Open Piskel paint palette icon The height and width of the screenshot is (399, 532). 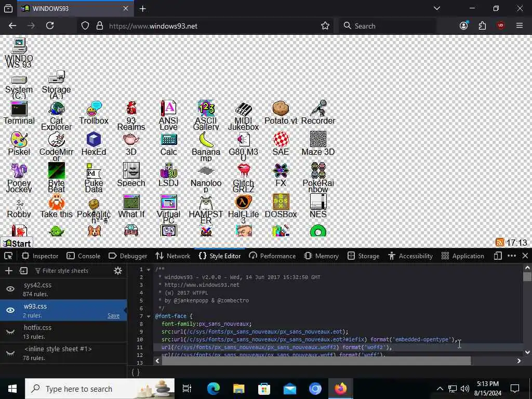point(19,144)
